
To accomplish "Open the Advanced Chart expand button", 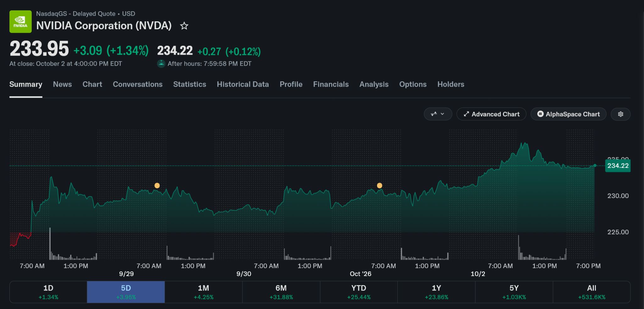I will 491,114.
